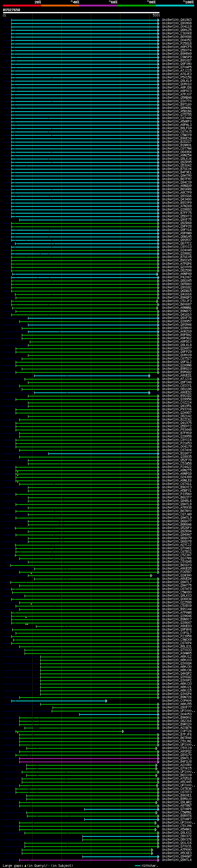Select the UniRef100_Q70AP8 label
This screenshot has width=197, height=868.
tap(176, 809)
